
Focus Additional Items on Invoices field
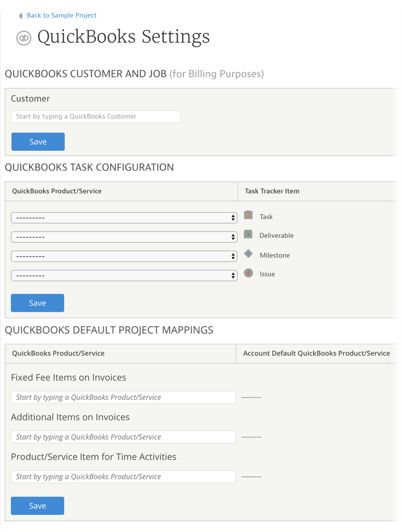123,437
